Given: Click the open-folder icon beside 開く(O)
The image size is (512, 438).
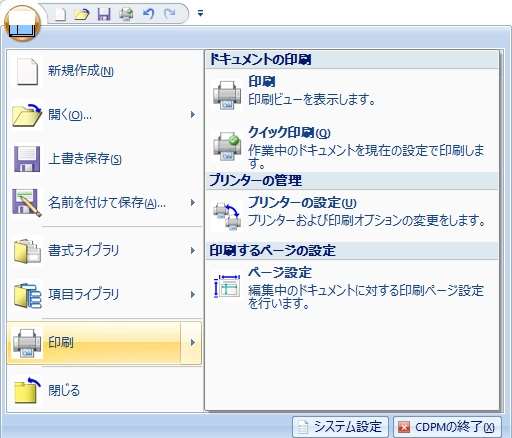Looking at the screenshot, I should click(27, 115).
